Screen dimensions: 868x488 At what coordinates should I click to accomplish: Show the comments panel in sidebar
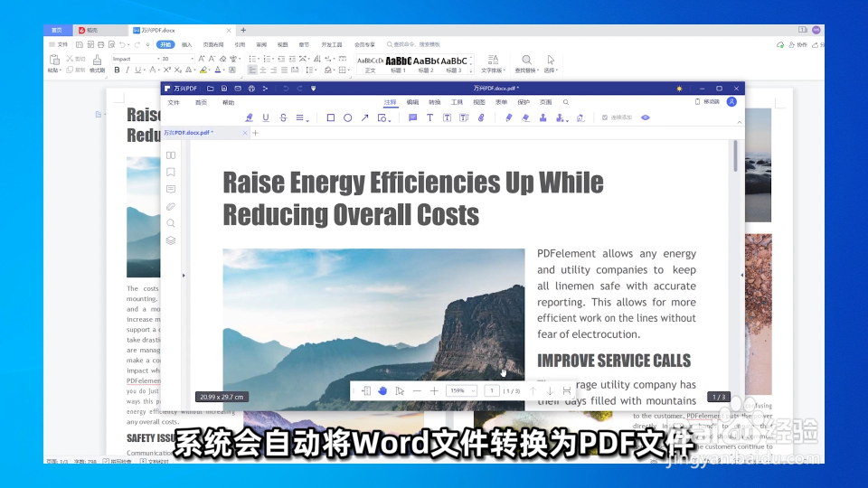point(171,189)
